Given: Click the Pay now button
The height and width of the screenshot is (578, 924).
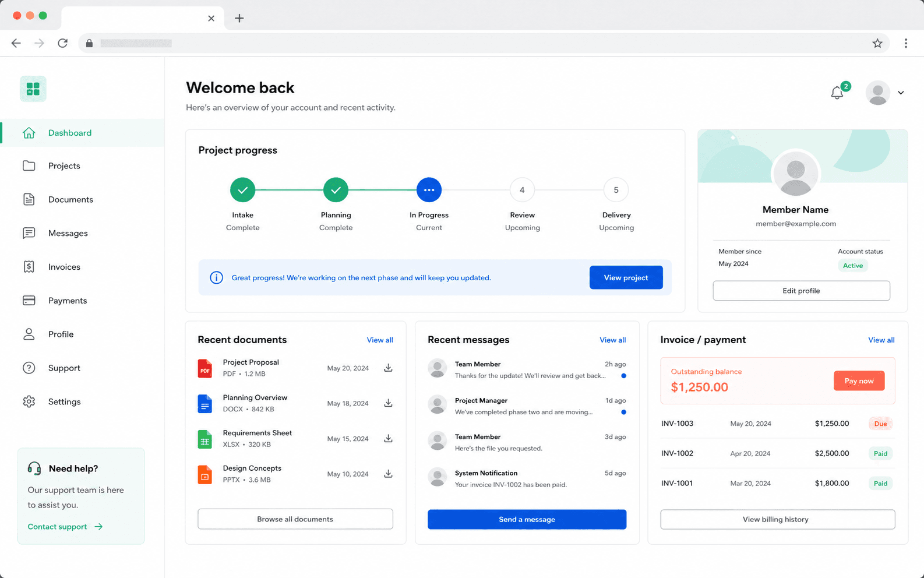Looking at the screenshot, I should tap(859, 381).
